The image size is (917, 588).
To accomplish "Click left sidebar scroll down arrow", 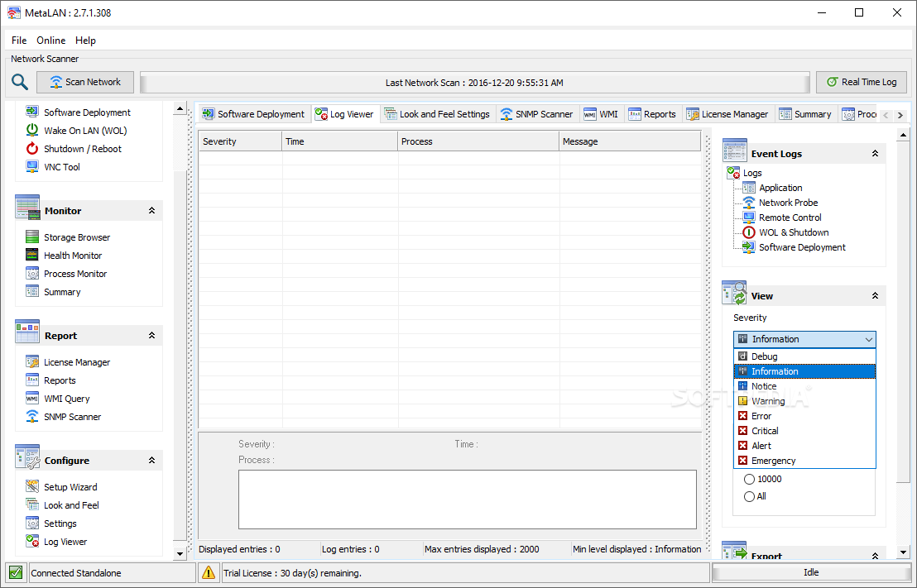I will [x=180, y=553].
